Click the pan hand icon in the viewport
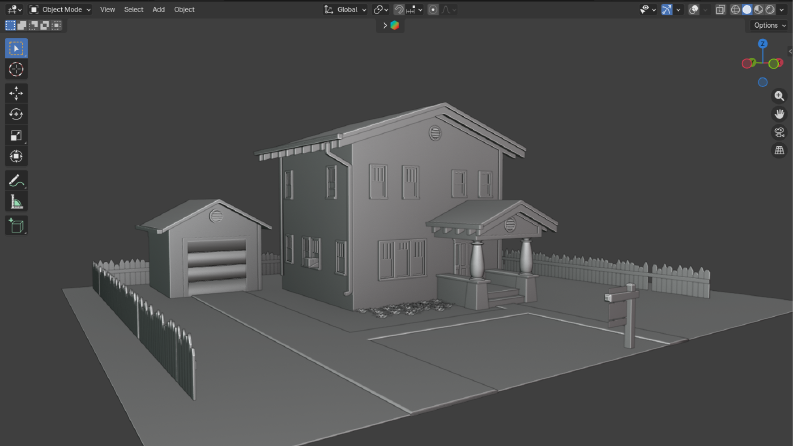The width and height of the screenshot is (793, 446). (x=779, y=114)
